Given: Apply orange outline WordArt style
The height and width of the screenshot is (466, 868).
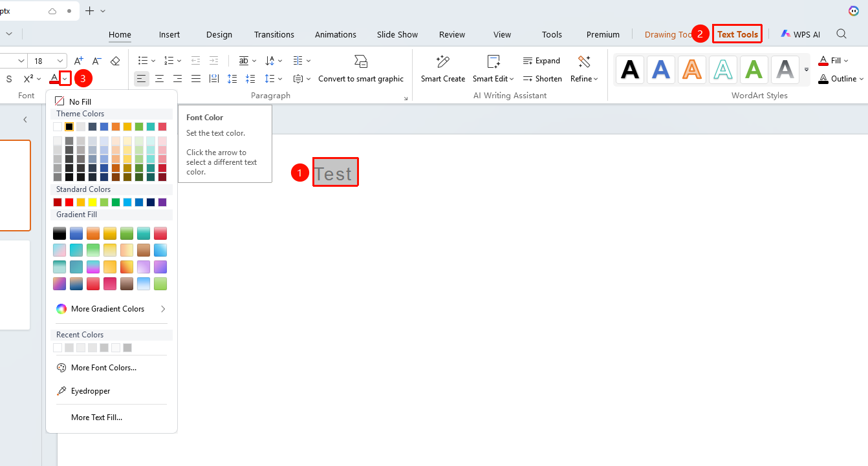Looking at the screenshot, I should pos(692,69).
